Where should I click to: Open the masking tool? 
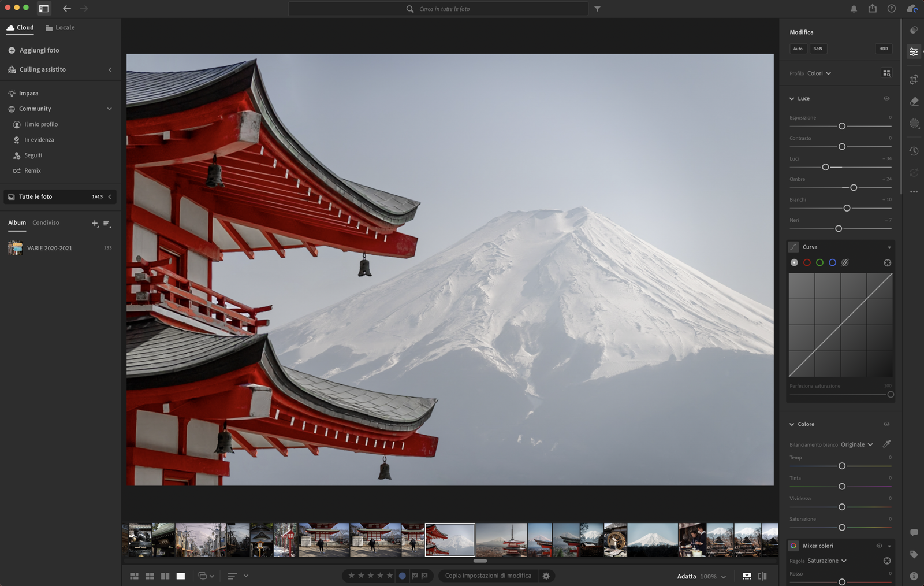(x=914, y=123)
